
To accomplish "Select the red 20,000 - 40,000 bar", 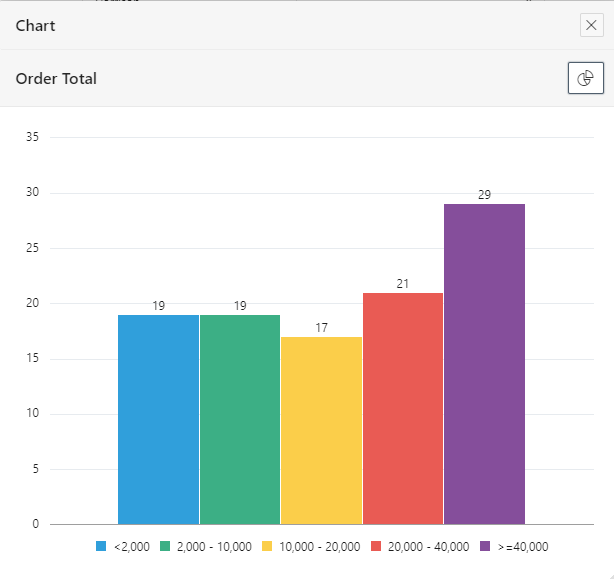I will coord(403,408).
